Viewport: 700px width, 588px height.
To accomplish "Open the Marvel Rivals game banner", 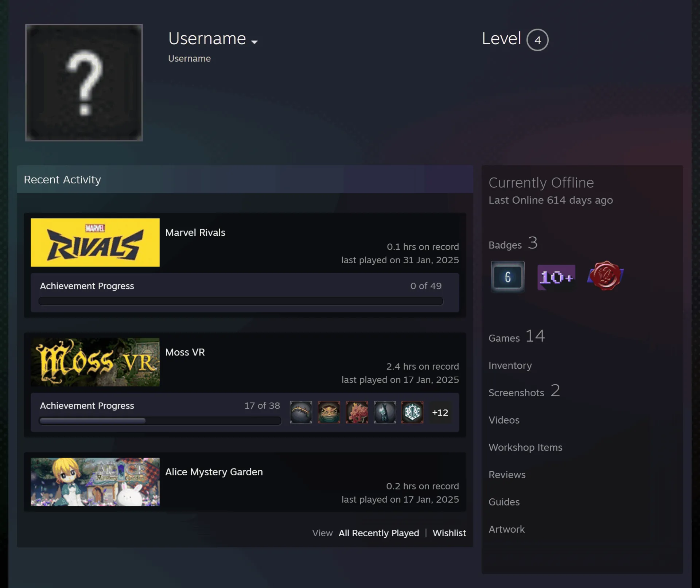I will click(x=95, y=242).
